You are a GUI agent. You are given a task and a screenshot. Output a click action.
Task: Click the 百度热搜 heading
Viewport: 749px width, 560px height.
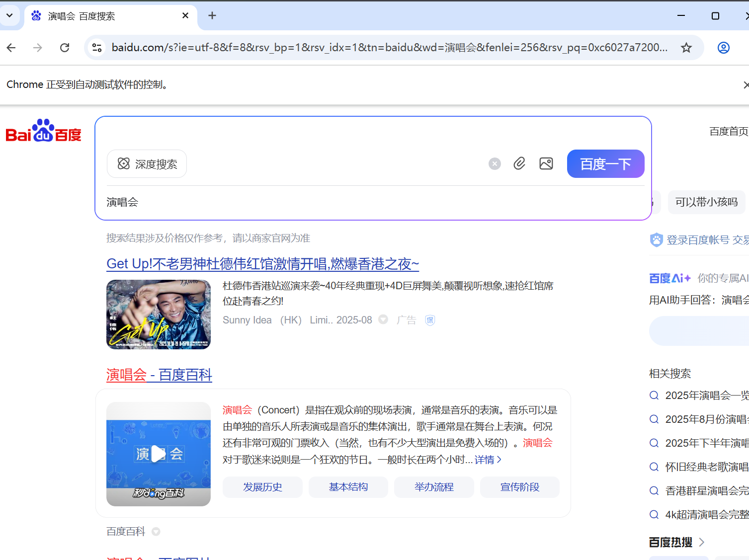click(670, 542)
